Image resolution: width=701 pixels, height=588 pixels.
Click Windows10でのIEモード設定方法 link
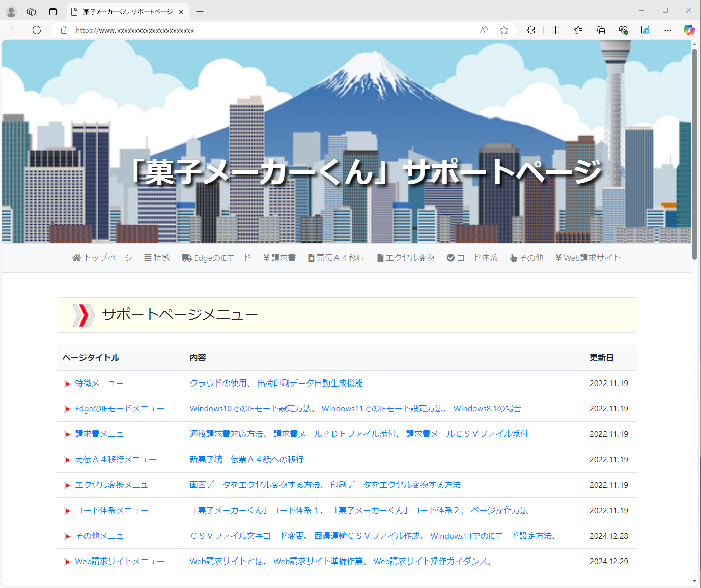250,408
